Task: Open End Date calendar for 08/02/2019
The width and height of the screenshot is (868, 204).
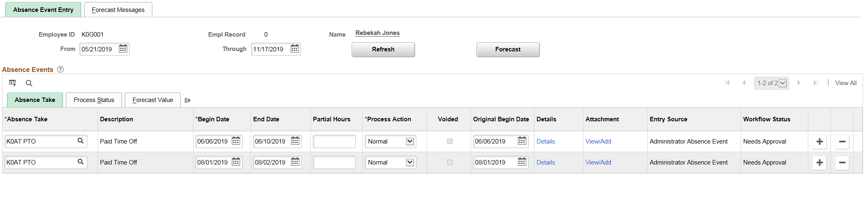Action: coord(295,162)
